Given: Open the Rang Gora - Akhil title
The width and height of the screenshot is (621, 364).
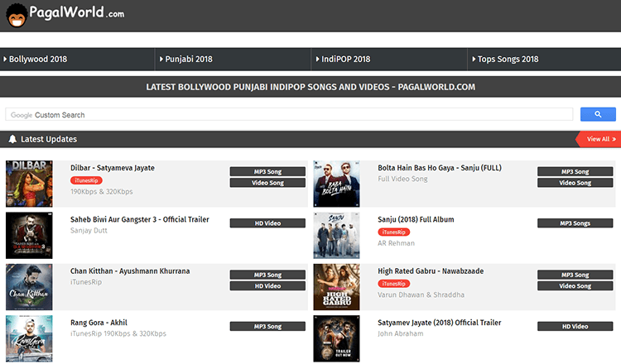Looking at the screenshot, I should point(99,323).
